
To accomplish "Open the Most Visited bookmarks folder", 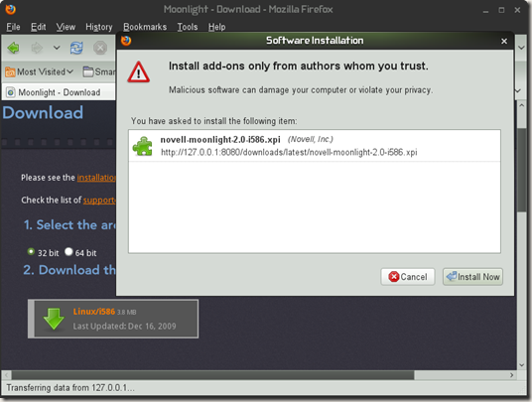I will [39, 71].
